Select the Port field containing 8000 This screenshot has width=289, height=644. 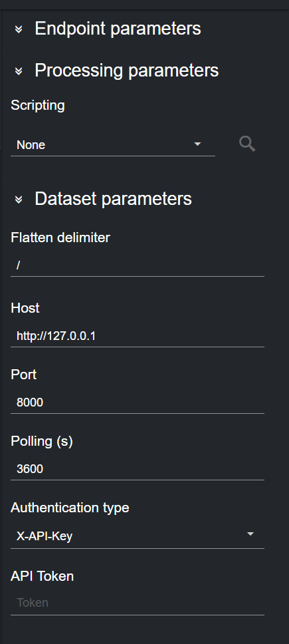click(x=138, y=402)
